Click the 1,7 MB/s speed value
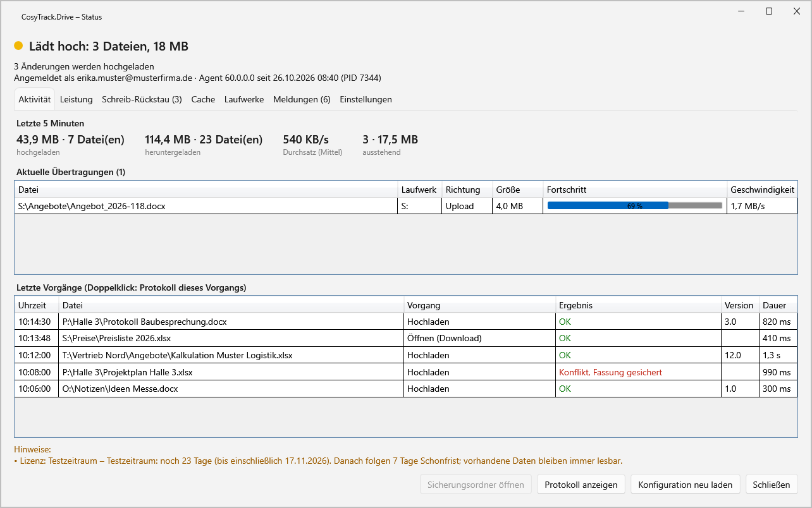Screen dimensions: 812x508 point(762,206)
